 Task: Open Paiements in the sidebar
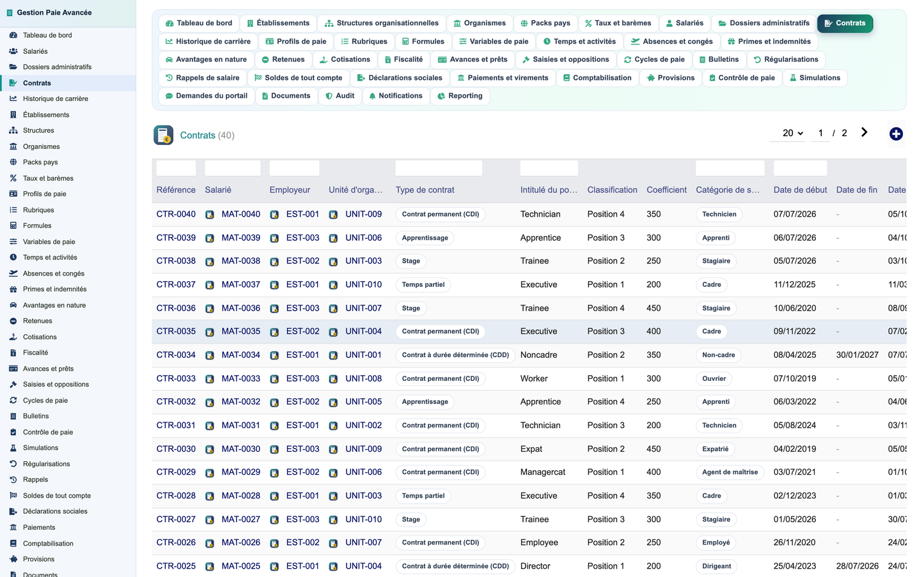(x=68, y=527)
